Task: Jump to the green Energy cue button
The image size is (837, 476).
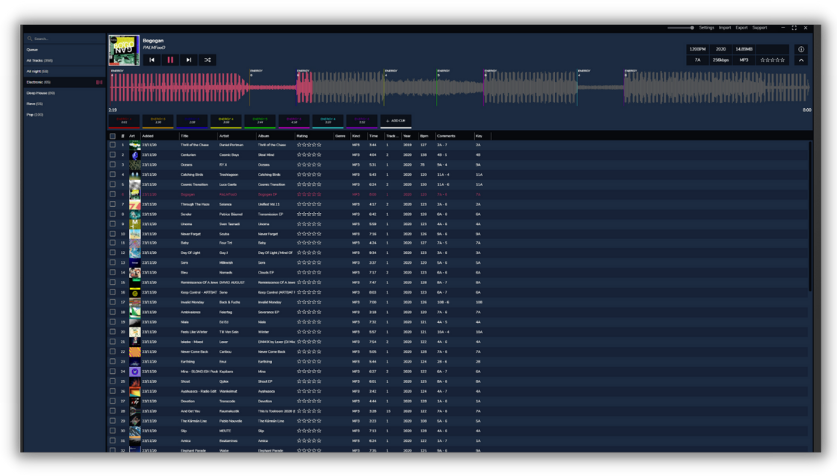Action: (260, 121)
